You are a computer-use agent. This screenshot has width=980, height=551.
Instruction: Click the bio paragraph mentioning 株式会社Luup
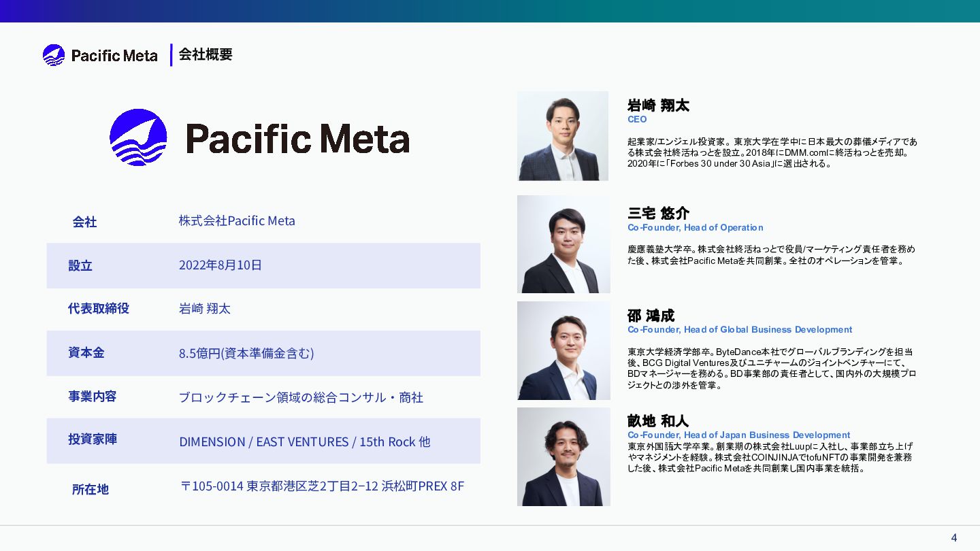coord(770,457)
